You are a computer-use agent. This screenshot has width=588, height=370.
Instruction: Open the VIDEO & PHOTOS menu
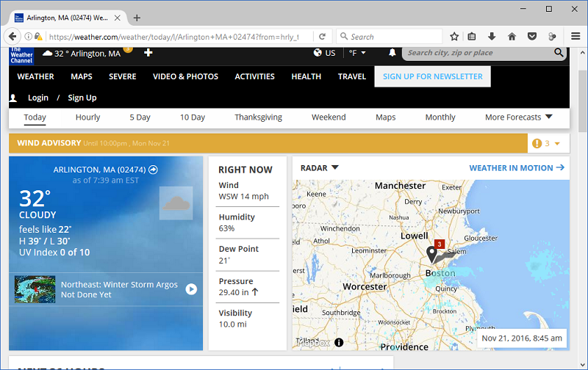[x=185, y=76]
